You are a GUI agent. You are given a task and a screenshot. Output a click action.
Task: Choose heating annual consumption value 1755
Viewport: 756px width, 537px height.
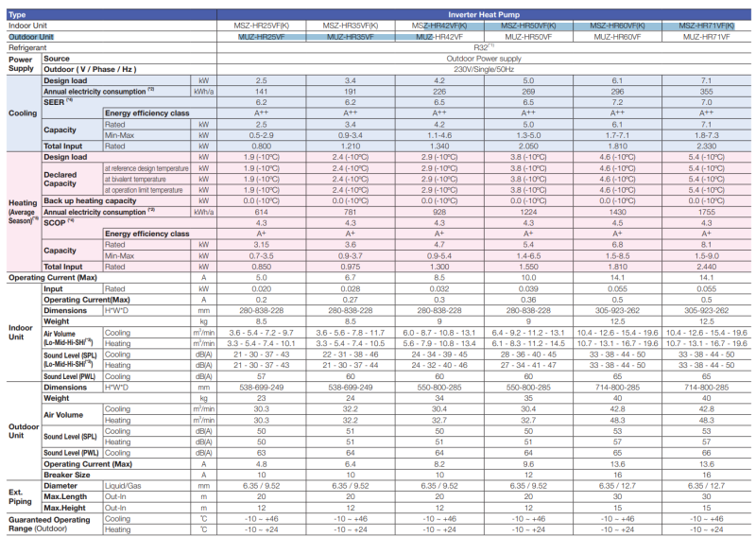(x=706, y=212)
